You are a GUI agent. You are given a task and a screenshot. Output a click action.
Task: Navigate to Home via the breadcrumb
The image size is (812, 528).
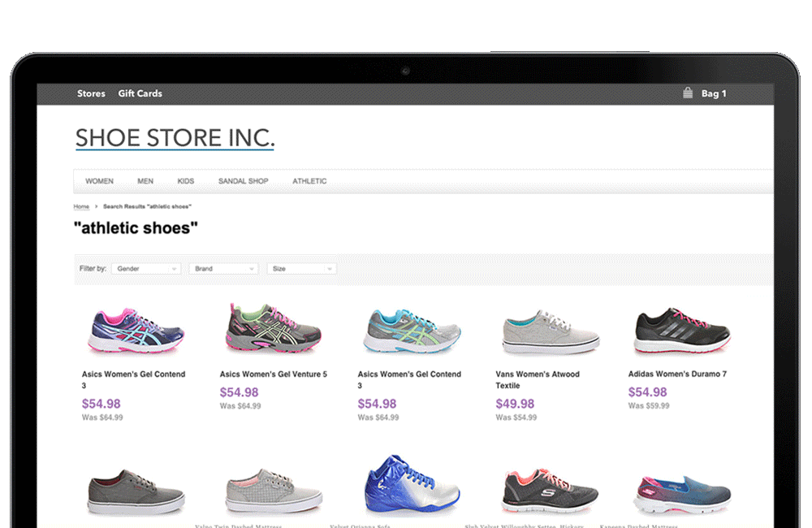point(80,206)
